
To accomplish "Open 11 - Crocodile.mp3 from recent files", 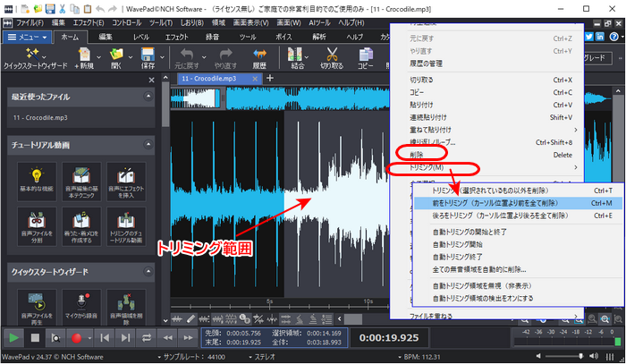I will point(40,118).
